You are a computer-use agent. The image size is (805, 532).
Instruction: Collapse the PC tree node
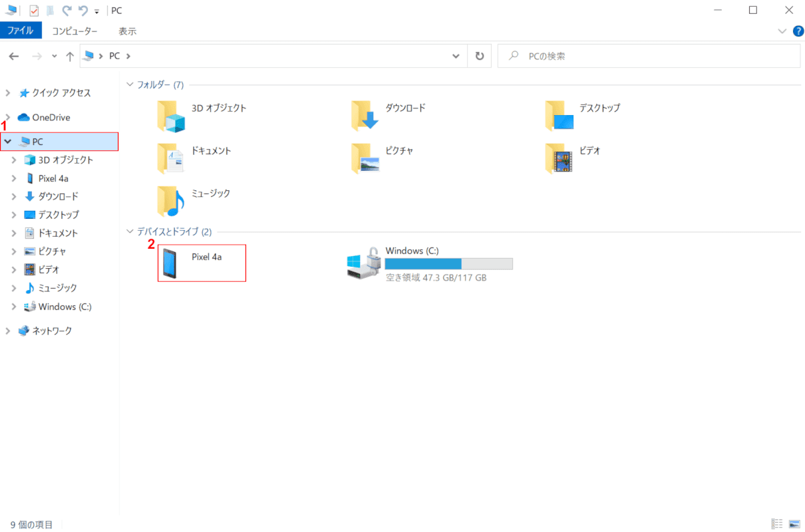pyautogui.click(x=8, y=142)
